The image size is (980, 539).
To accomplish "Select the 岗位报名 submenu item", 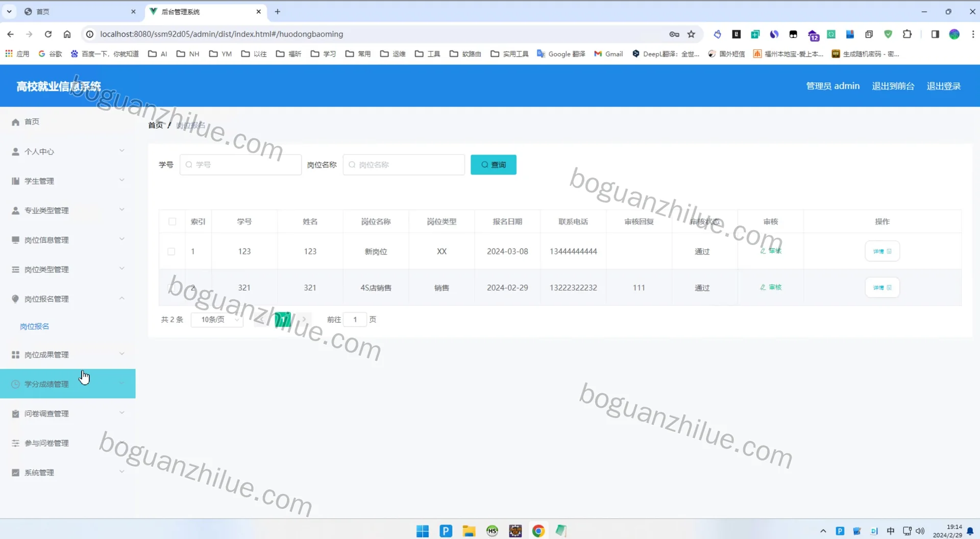I will [34, 327].
